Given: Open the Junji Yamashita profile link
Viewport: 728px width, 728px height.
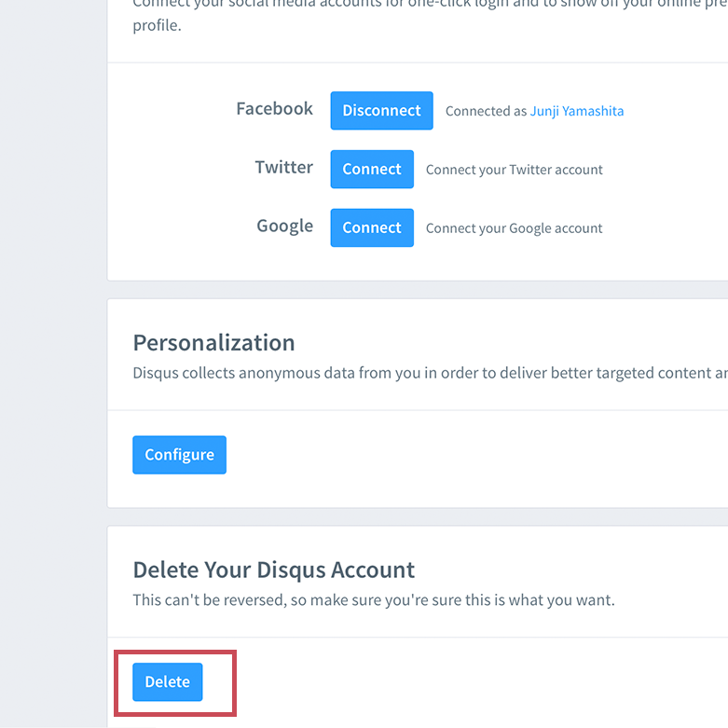Looking at the screenshot, I should 577,111.
